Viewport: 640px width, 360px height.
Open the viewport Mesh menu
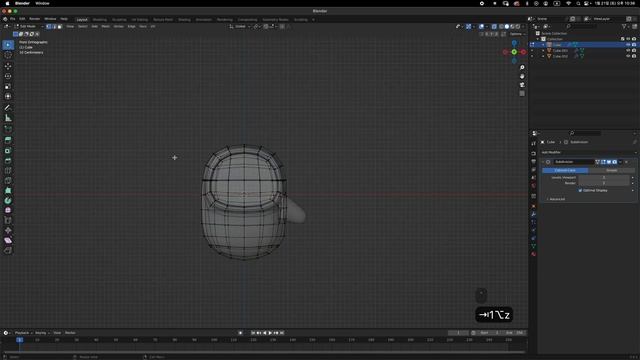[105, 27]
